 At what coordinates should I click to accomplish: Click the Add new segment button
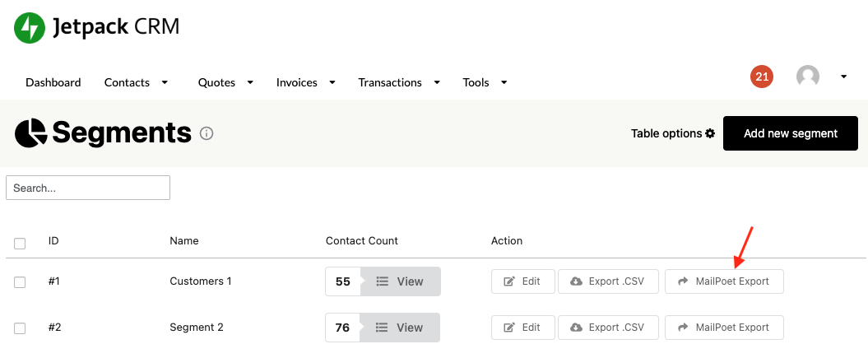coord(790,133)
